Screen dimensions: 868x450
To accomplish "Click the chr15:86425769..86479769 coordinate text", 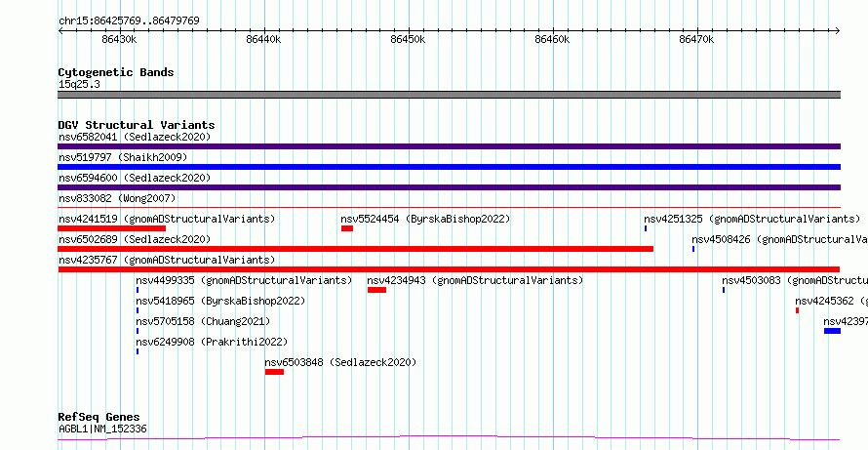I will pyautogui.click(x=129, y=21).
